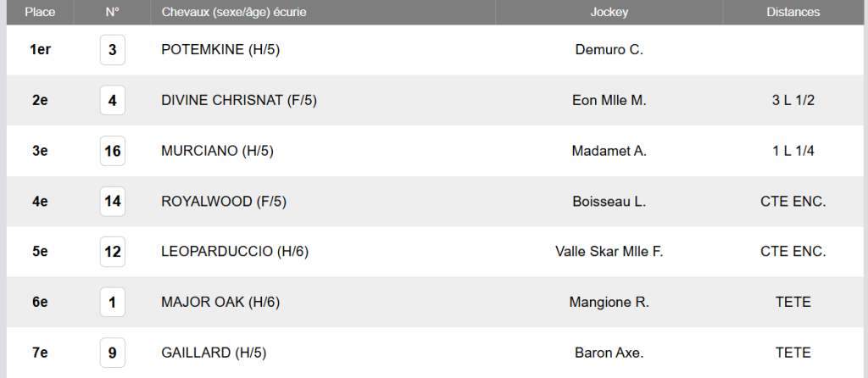Select the number 14 badge
The width and height of the screenshot is (868, 378).
tap(112, 202)
